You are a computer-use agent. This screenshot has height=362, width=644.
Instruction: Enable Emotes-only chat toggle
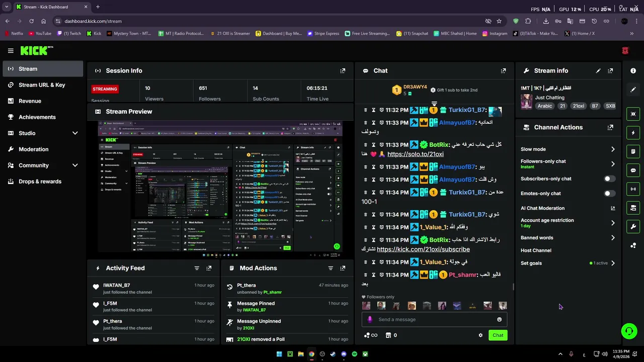tap(609, 194)
